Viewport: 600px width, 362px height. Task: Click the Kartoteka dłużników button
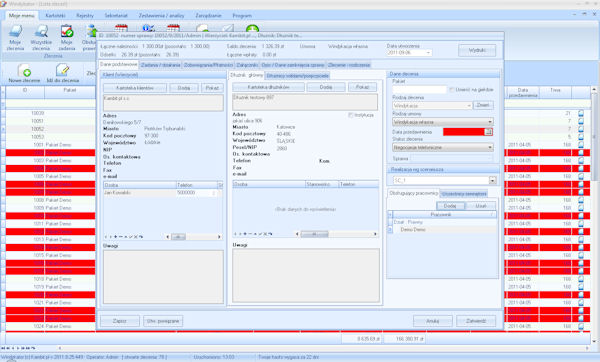point(268,87)
